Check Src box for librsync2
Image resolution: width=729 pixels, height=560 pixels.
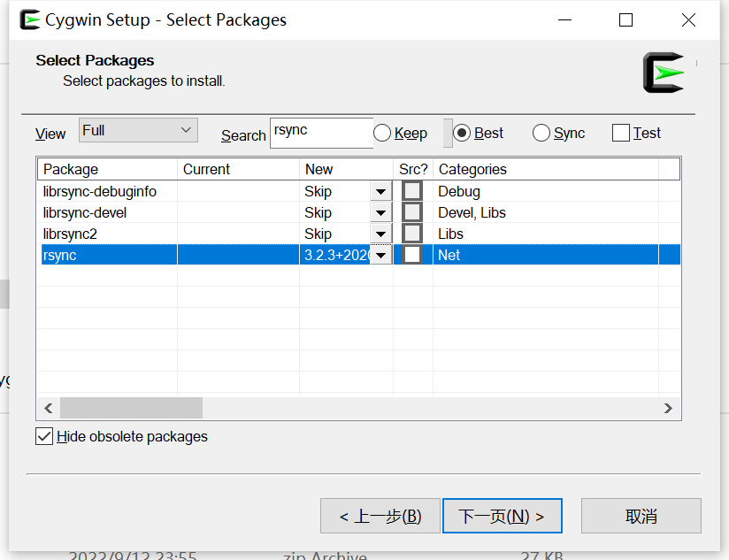coord(412,234)
